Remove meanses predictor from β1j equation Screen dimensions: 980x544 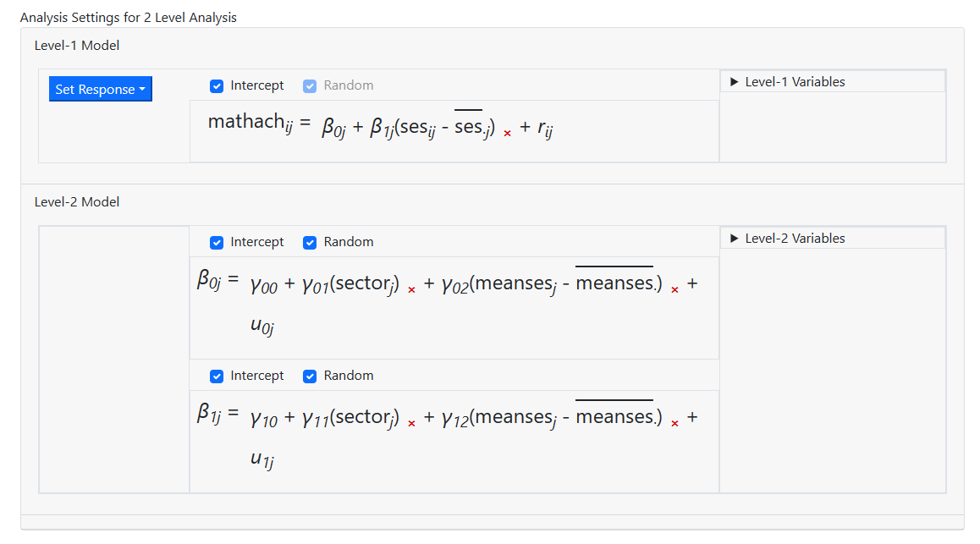tap(674, 424)
